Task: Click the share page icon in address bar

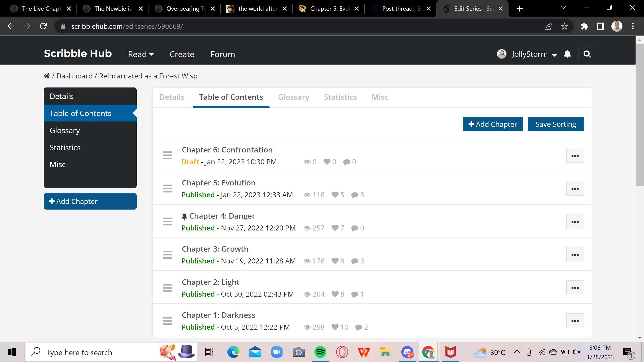Action: point(548,26)
